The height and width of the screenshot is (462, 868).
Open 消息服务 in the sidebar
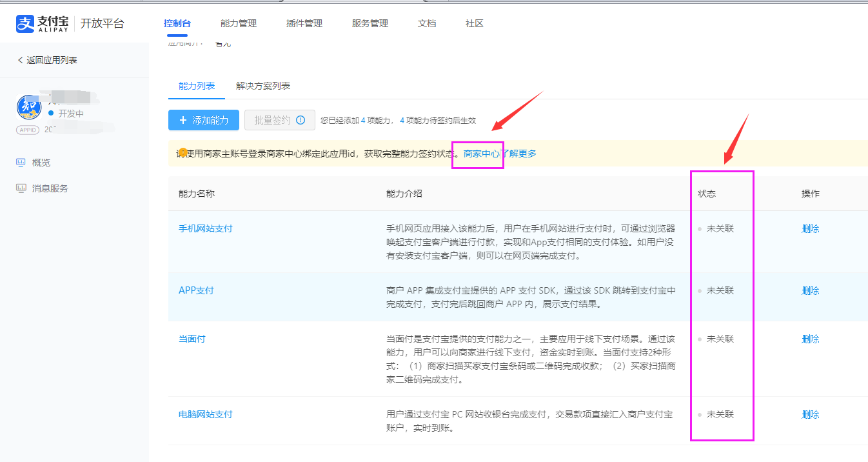(x=50, y=188)
